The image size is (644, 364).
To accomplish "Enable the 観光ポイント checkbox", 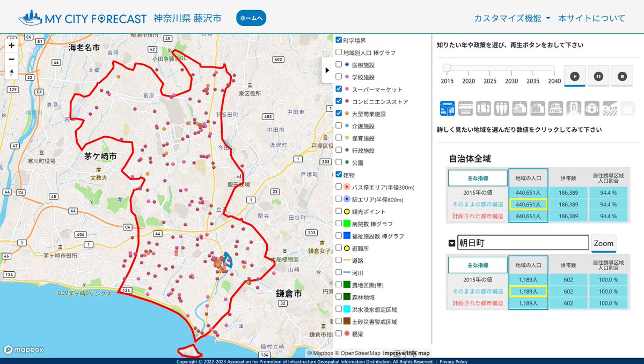I will (339, 211).
